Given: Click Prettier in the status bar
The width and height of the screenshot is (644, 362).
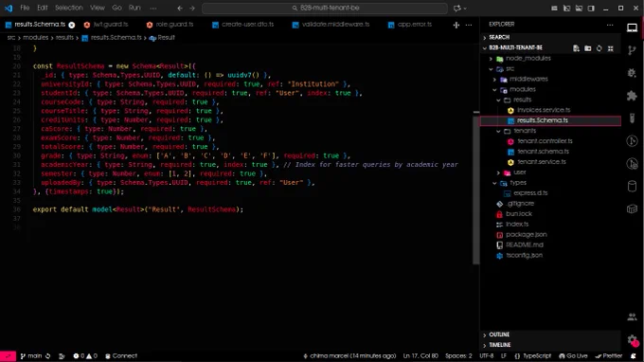Looking at the screenshot, I should [x=609, y=355].
